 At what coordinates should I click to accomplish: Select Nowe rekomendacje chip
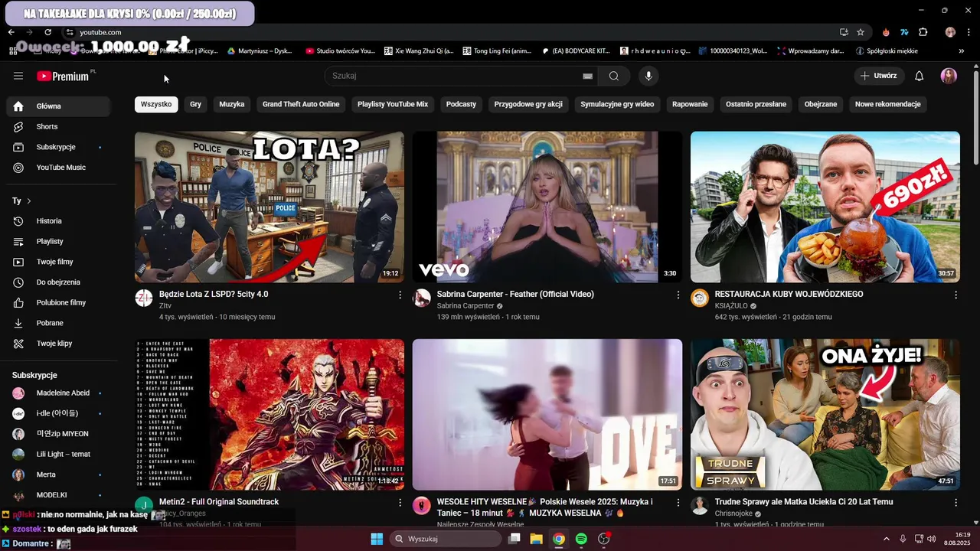[x=888, y=104]
